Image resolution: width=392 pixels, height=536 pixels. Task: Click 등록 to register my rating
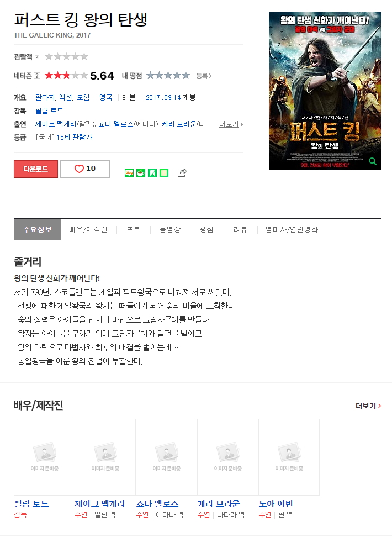204,76
